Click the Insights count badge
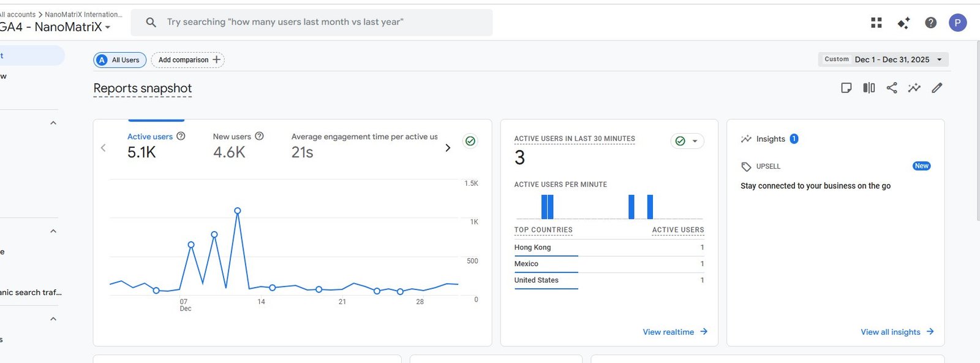 [x=794, y=139]
